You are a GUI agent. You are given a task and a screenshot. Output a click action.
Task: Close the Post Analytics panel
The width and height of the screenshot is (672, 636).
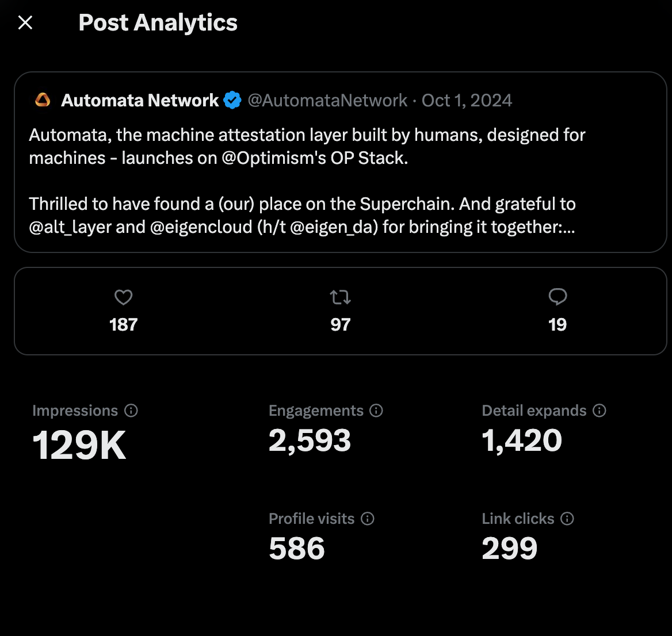pyautogui.click(x=25, y=23)
